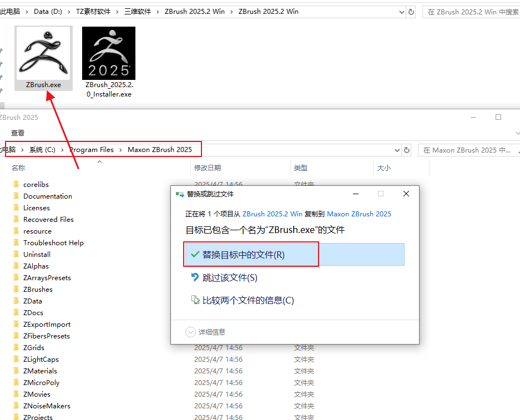Click the corelibs folder icon

16,184
